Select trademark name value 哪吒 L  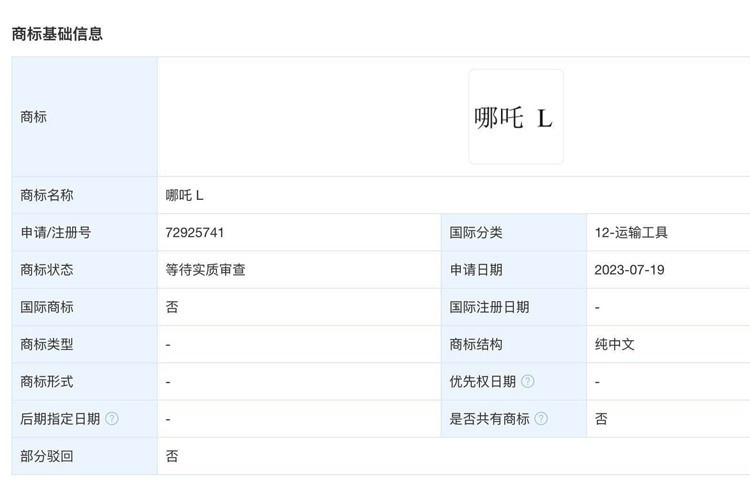point(185,195)
